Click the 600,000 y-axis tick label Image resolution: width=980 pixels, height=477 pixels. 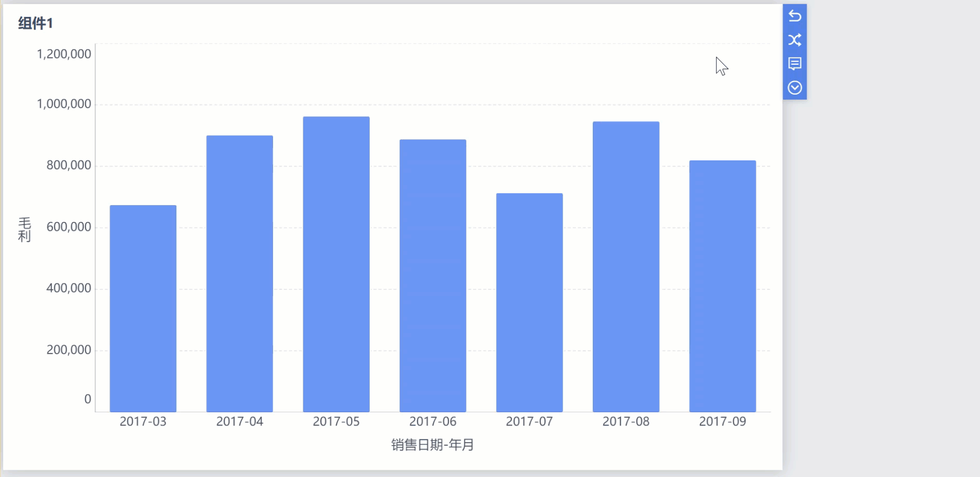pos(69,227)
